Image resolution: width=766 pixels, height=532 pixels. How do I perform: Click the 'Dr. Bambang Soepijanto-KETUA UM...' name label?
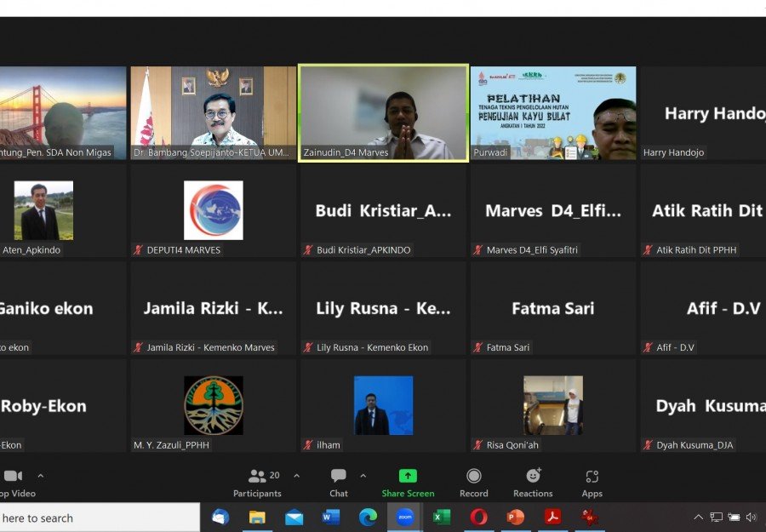pyautogui.click(x=212, y=152)
